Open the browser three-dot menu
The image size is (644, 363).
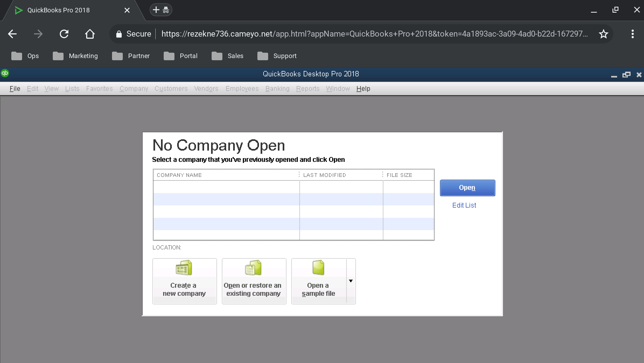(x=632, y=34)
